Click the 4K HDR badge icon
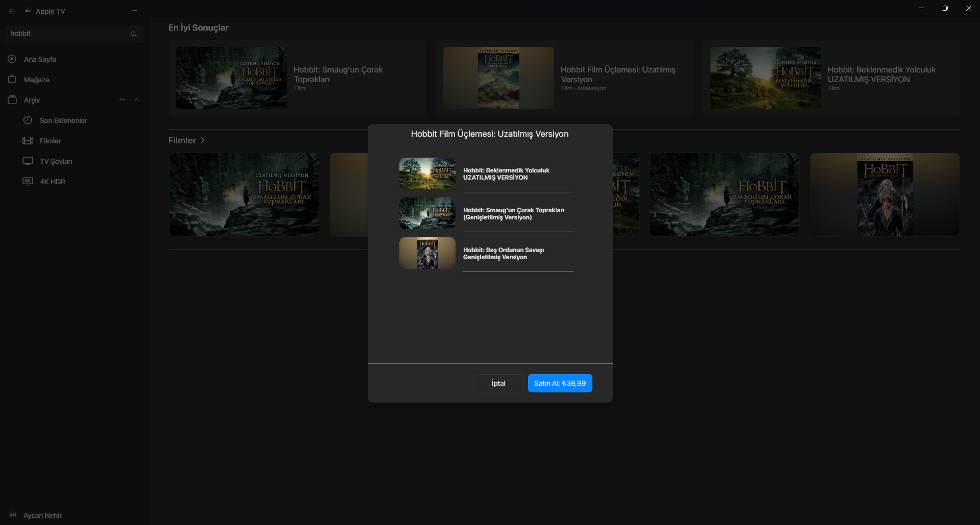 coord(28,181)
